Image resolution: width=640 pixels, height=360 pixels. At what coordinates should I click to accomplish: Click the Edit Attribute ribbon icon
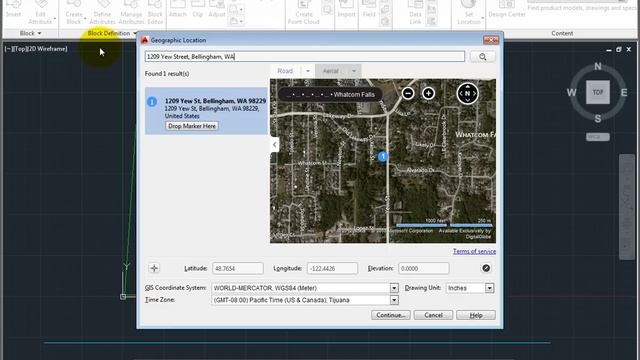pyautogui.click(x=40, y=12)
